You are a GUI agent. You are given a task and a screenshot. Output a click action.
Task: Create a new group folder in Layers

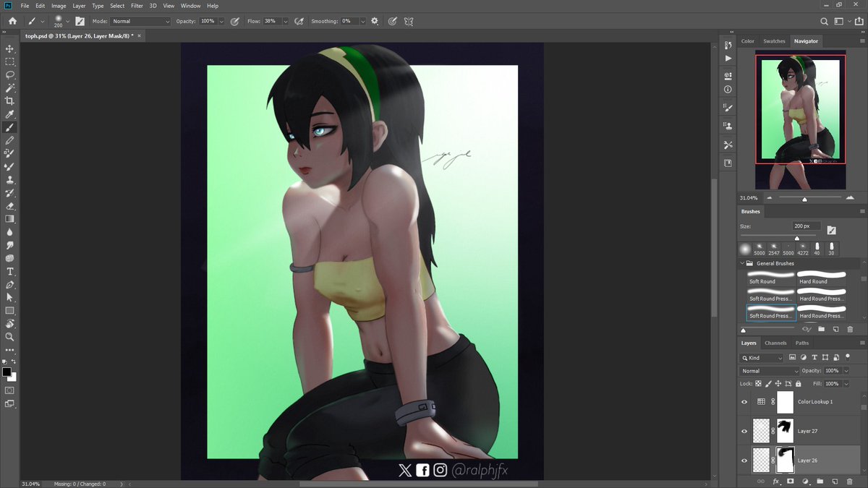click(820, 481)
